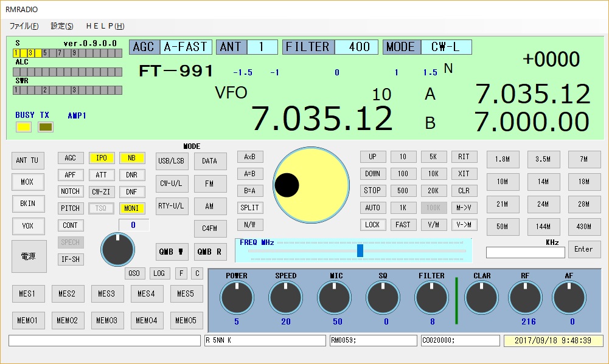Select USB/LSB mode
609x364 pixels.
coord(172,161)
